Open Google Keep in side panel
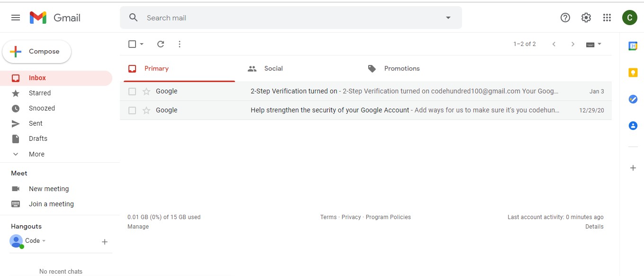 (x=633, y=73)
